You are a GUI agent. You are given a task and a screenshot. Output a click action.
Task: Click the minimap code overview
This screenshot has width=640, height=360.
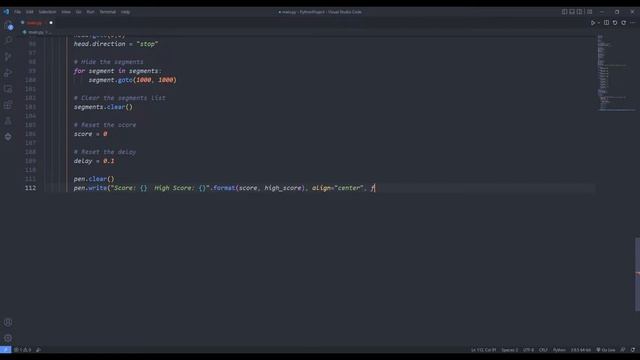click(616, 73)
